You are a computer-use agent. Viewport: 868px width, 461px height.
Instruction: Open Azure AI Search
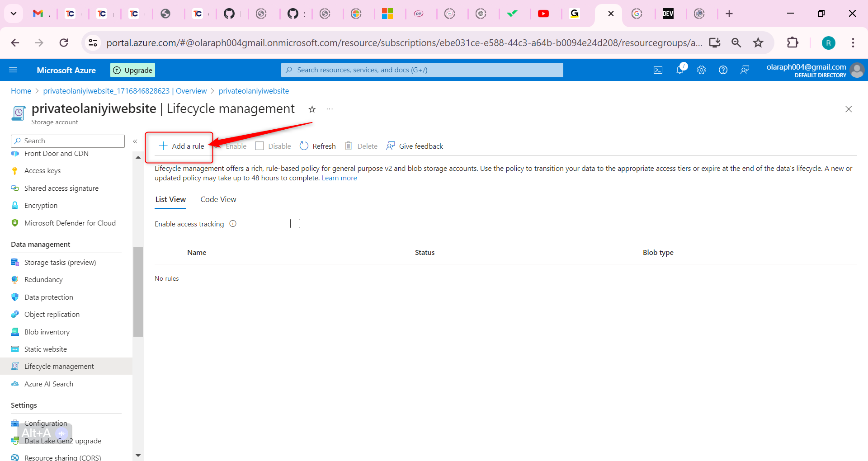[49, 384]
